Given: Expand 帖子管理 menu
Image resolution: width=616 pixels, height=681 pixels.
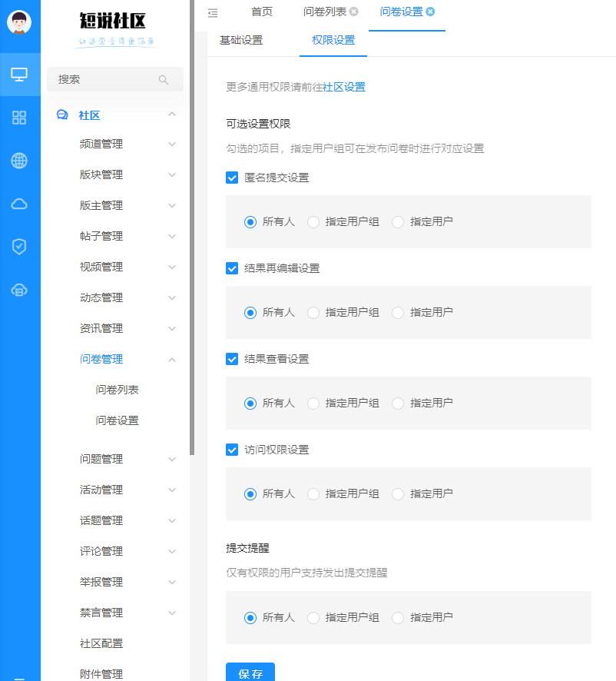Looking at the screenshot, I should coord(172,236).
